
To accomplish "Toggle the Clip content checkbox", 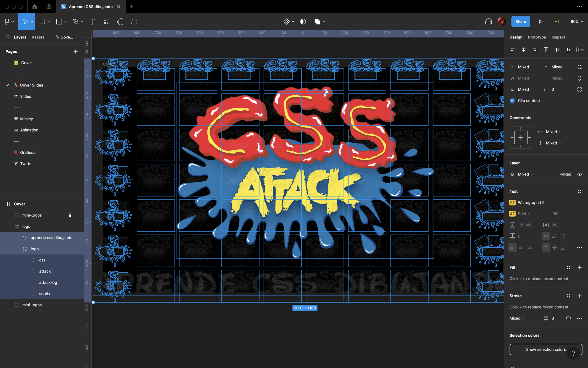I will click(512, 101).
